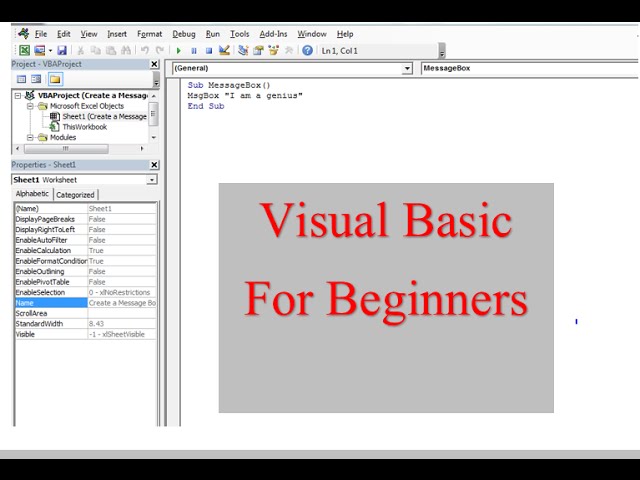Click the Toolbox toolbar icon
640x480 pixels.
(x=289, y=50)
